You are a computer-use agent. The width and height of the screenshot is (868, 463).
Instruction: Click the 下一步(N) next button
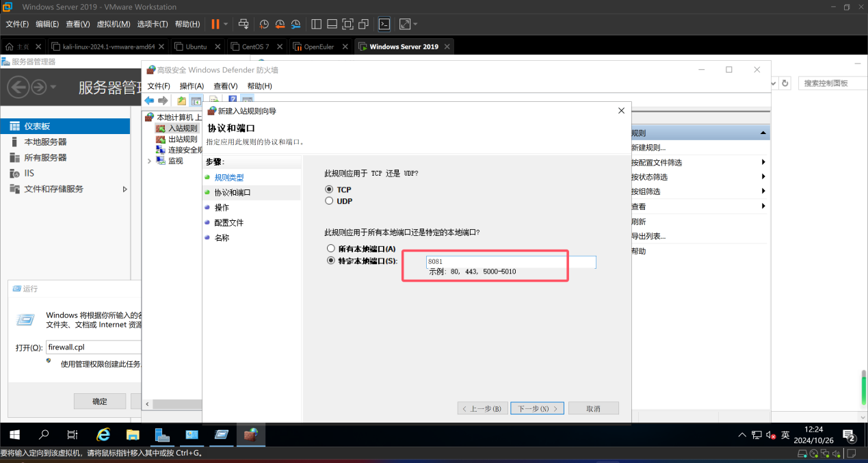tap(537, 408)
